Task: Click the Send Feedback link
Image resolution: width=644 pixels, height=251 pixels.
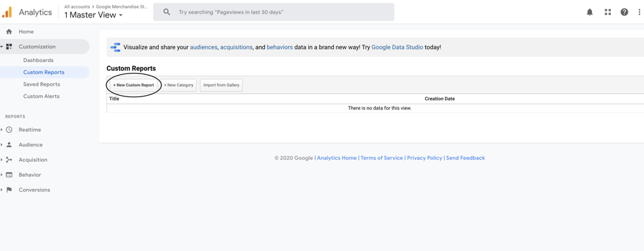Action: pyautogui.click(x=466, y=158)
